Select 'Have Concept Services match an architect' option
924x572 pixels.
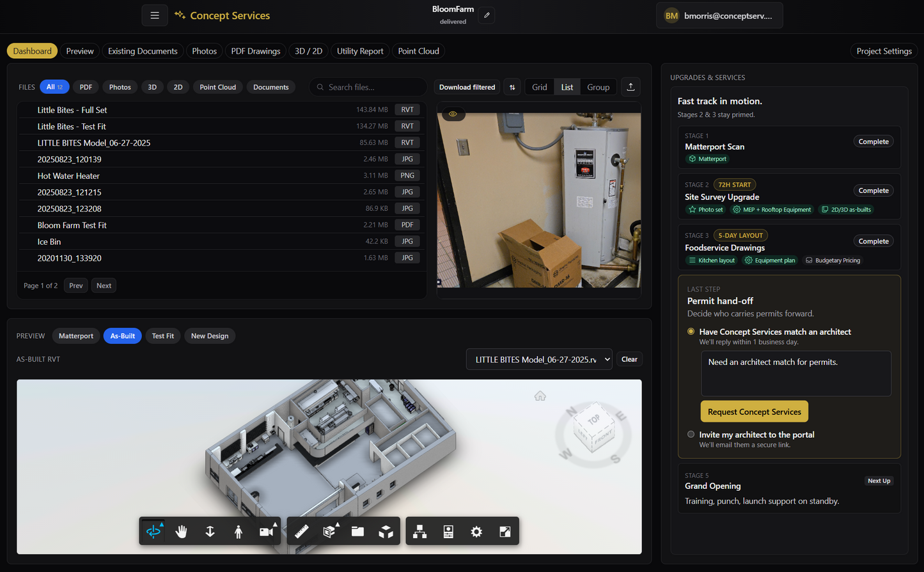[x=691, y=332]
